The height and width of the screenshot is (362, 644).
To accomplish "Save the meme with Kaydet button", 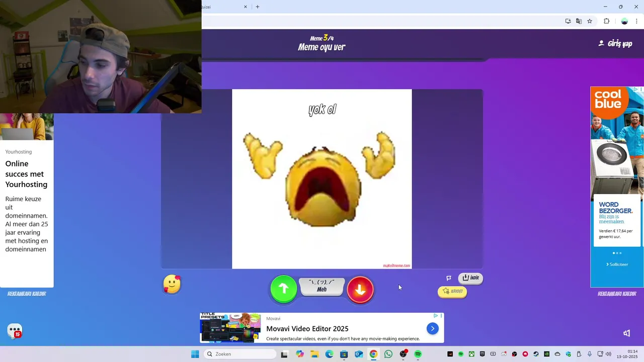I will [452, 292].
